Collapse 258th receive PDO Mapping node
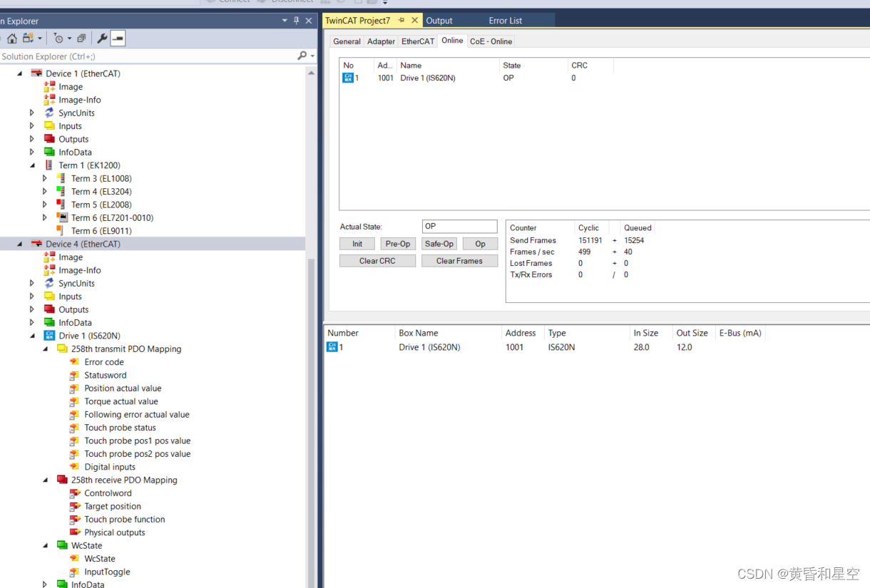Screen dimensions: 870x588 (x=44, y=480)
